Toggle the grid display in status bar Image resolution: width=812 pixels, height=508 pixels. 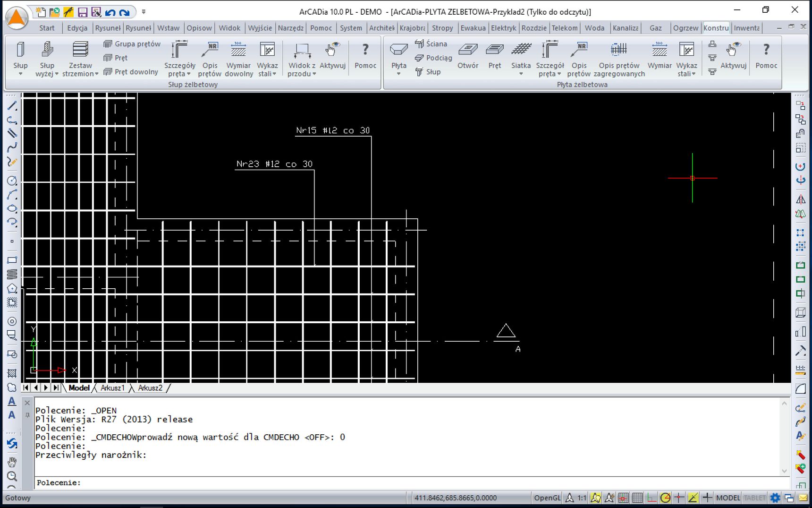click(x=637, y=498)
